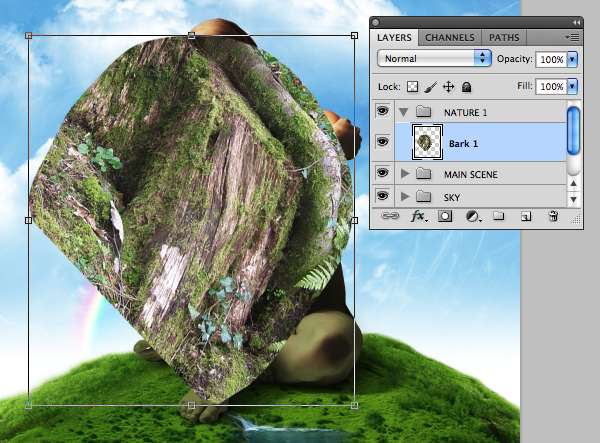Open the Fill slider dropdown arrow
The image size is (600, 443).
572,86
